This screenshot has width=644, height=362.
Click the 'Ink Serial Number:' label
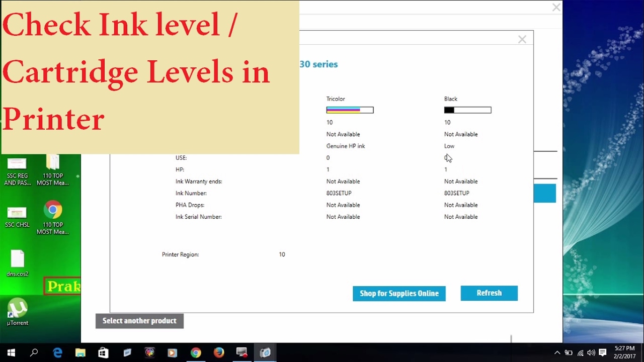point(199,217)
